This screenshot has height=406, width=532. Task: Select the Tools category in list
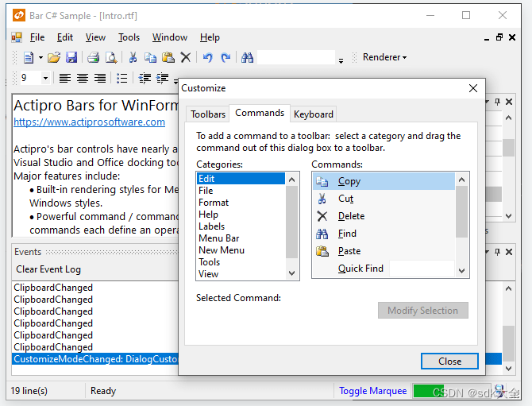[x=241, y=261]
